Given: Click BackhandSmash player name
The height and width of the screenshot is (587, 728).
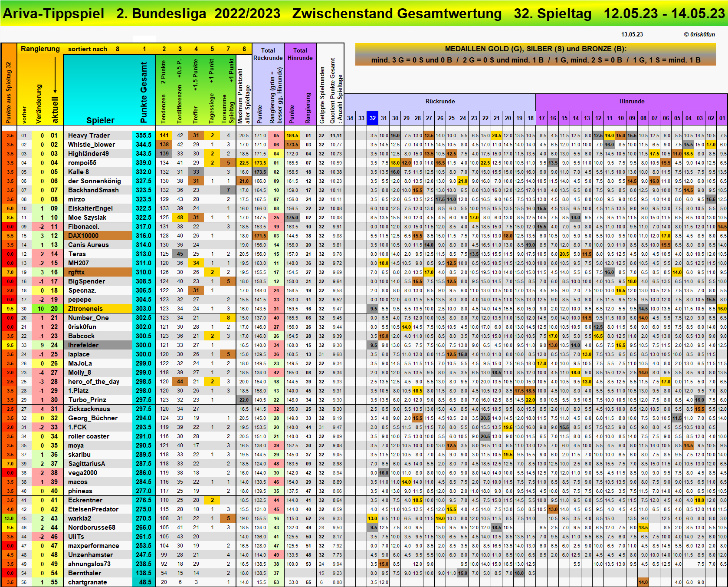Looking at the screenshot, I should pos(93,190).
